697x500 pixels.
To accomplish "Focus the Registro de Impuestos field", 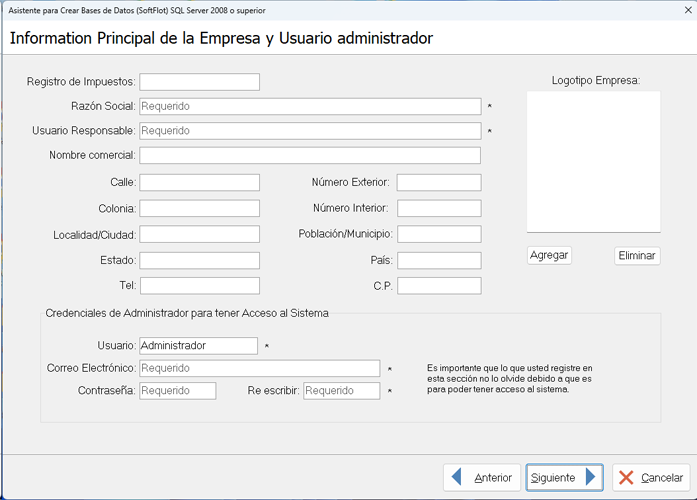I will [199, 82].
